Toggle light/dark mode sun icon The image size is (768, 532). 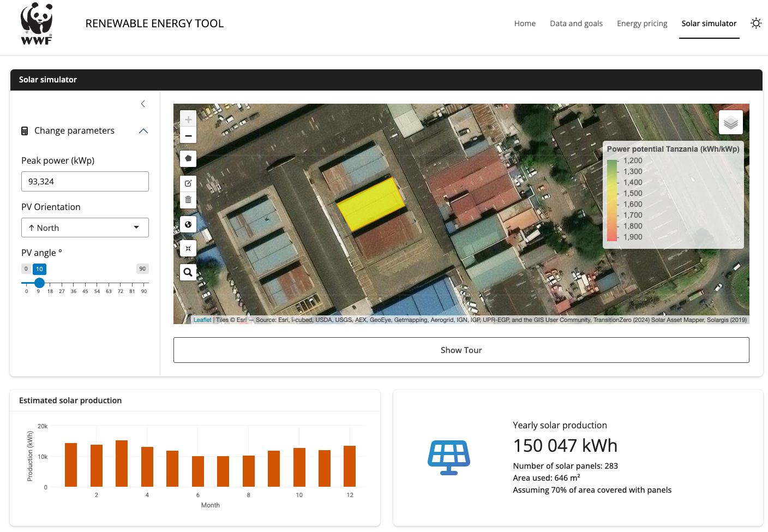pyautogui.click(x=755, y=23)
